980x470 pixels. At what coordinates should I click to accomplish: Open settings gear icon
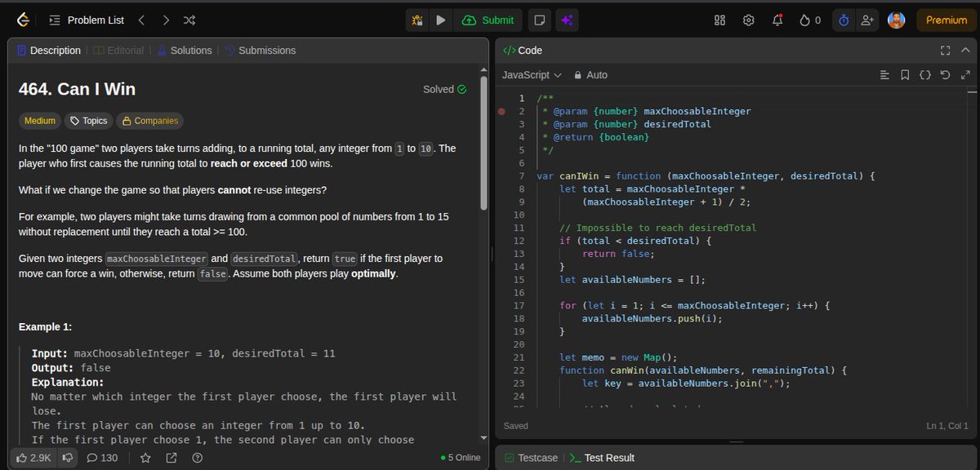pyautogui.click(x=748, y=20)
